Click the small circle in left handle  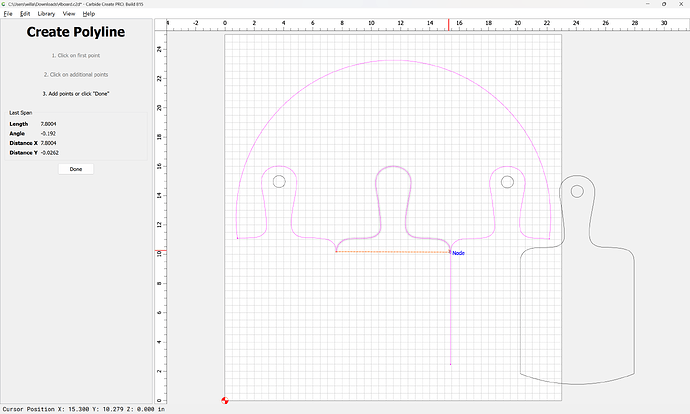click(279, 181)
